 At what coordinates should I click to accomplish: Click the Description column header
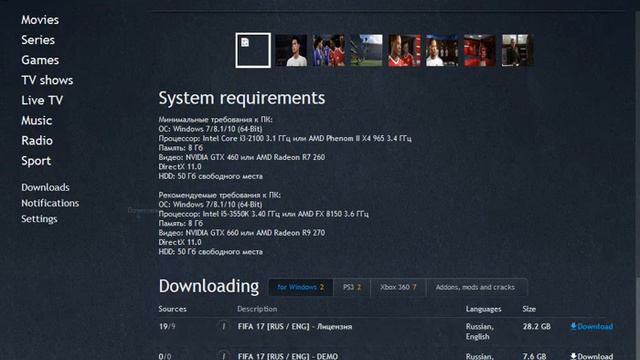257,309
